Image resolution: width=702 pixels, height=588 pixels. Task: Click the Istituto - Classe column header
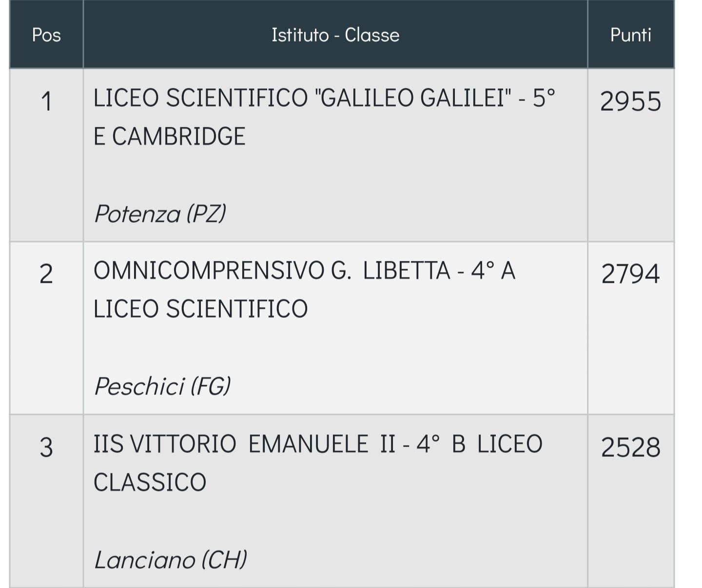pyautogui.click(x=335, y=35)
